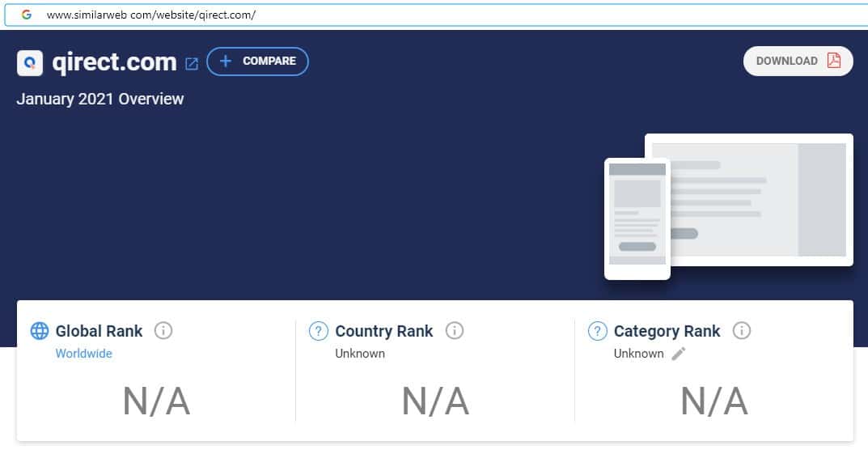Click the qirect.com site favicon logo
The height and width of the screenshot is (454, 868).
point(30,63)
